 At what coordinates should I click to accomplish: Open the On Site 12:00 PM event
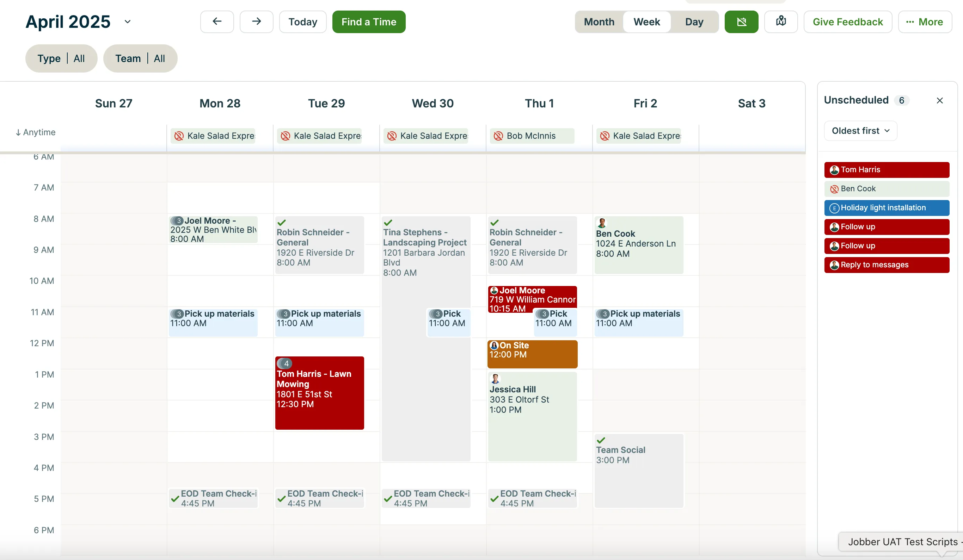click(532, 354)
